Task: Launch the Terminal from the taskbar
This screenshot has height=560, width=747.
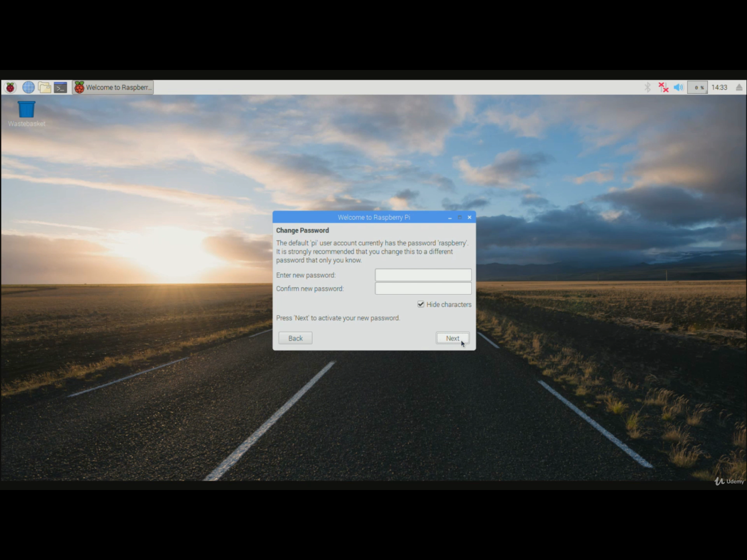Action: click(x=61, y=87)
